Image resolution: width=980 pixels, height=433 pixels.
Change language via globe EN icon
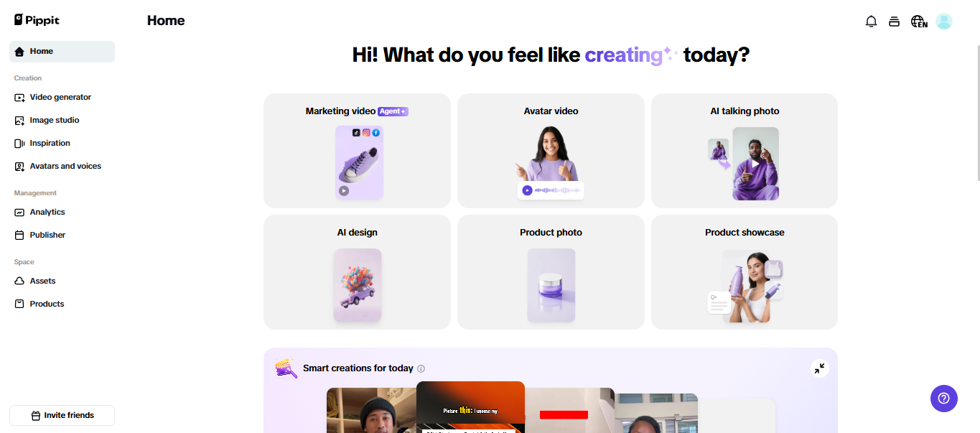coord(919,22)
